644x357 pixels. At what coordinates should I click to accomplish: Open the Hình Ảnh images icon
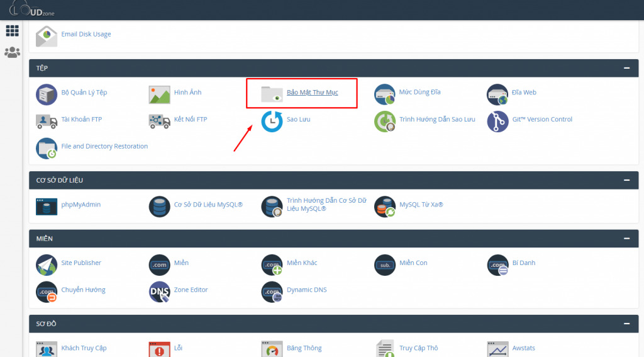[x=159, y=94]
